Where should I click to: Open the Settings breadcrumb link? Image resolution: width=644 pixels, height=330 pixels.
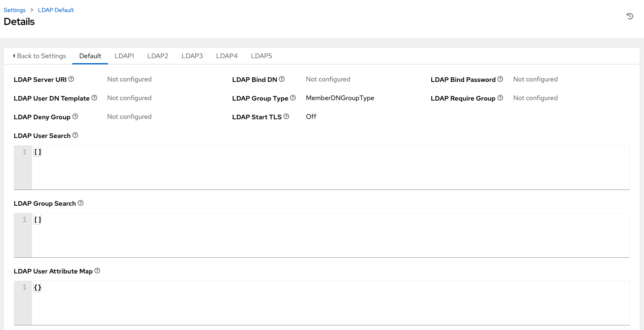click(x=15, y=10)
